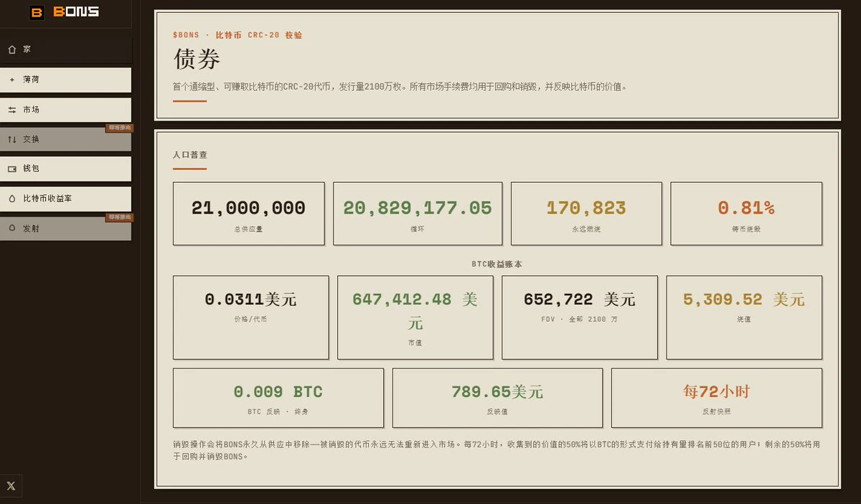Screen dimensions: 861x504
Task: Click the wallet icon beside 钱包
Action: pyautogui.click(x=11, y=169)
